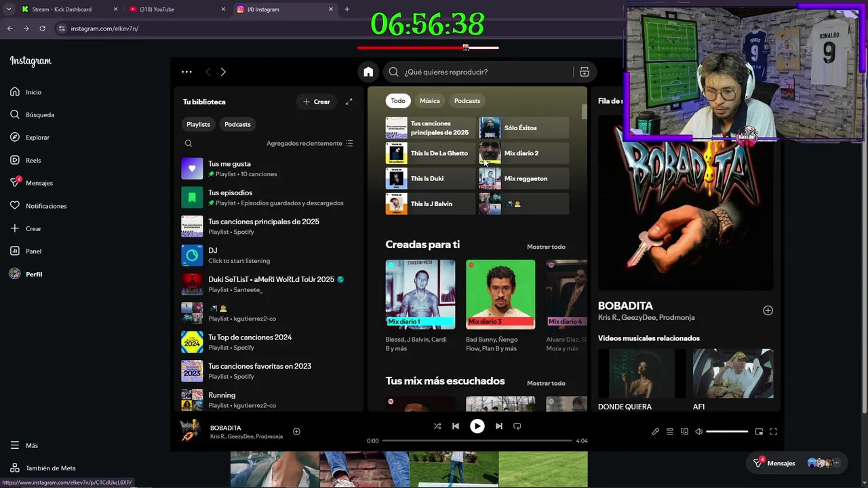This screenshot has height=488, width=868.
Task: Open Mix diario 3 card
Action: (500, 306)
